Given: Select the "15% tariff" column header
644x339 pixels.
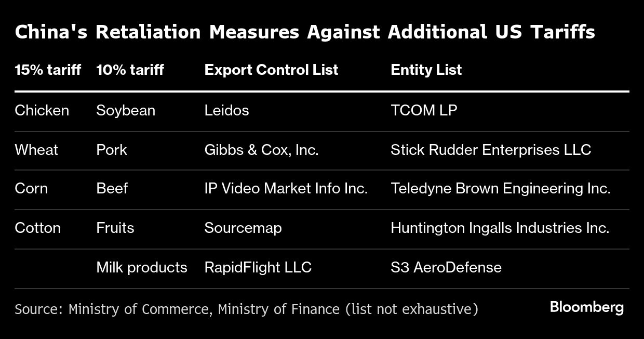Looking at the screenshot, I should click(48, 70).
